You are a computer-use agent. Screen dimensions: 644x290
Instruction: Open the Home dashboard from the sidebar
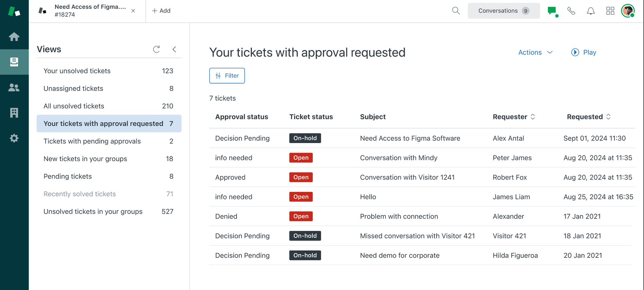point(14,36)
